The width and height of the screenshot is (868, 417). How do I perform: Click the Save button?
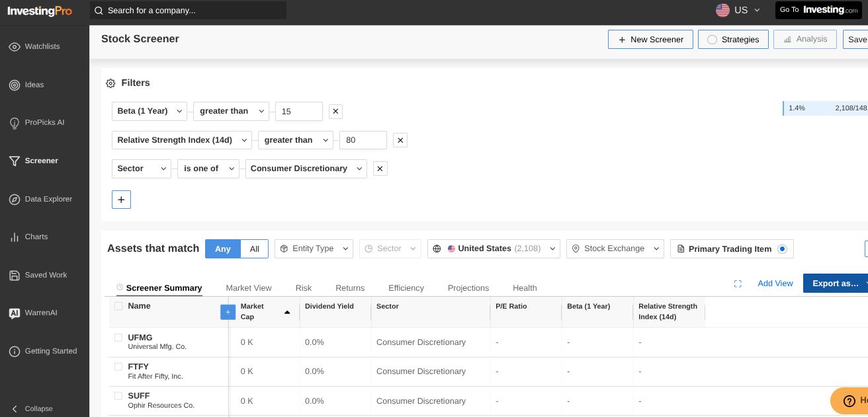click(x=855, y=40)
